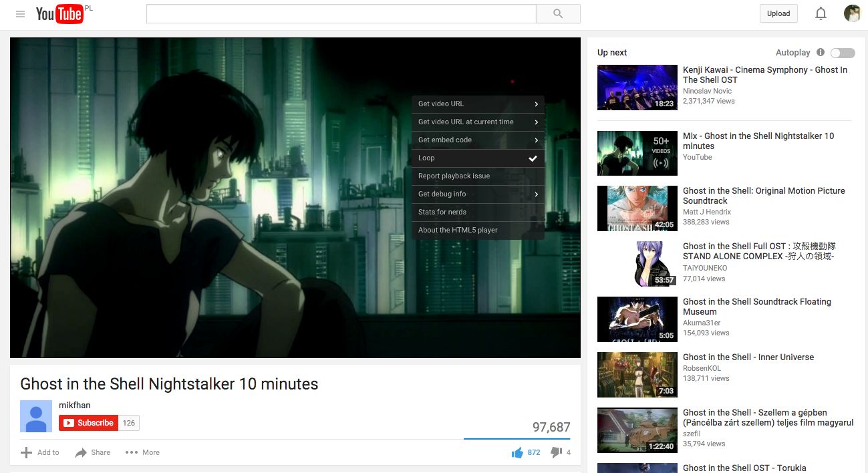
Task: Click the search magnifier button
Action: (558, 13)
